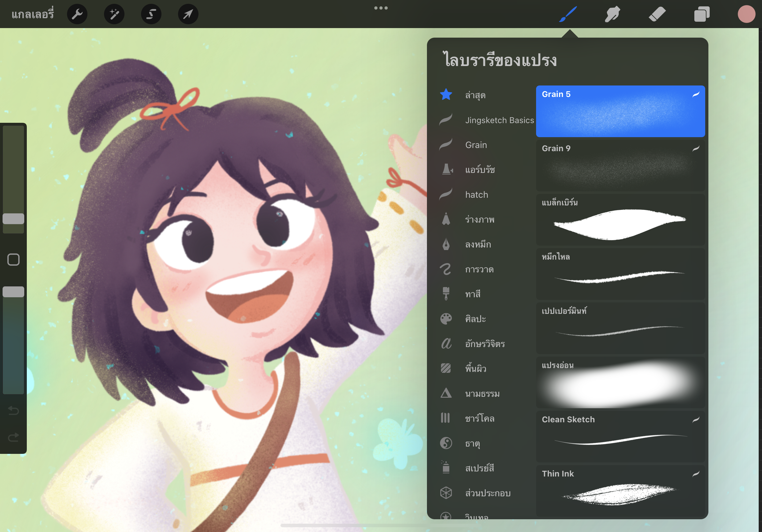Choose the Grain 9 brush
Screen dimensions: 762x532
click(620, 165)
